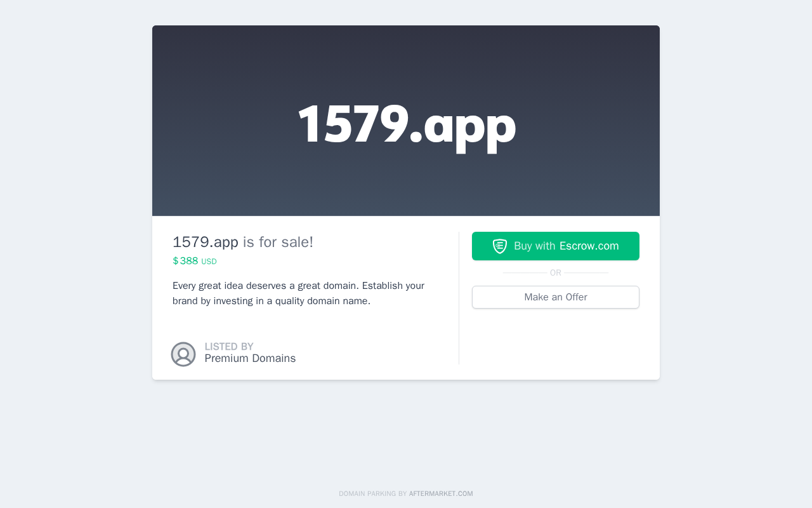
Task: Click the seller avatar icon
Action: tap(183, 354)
